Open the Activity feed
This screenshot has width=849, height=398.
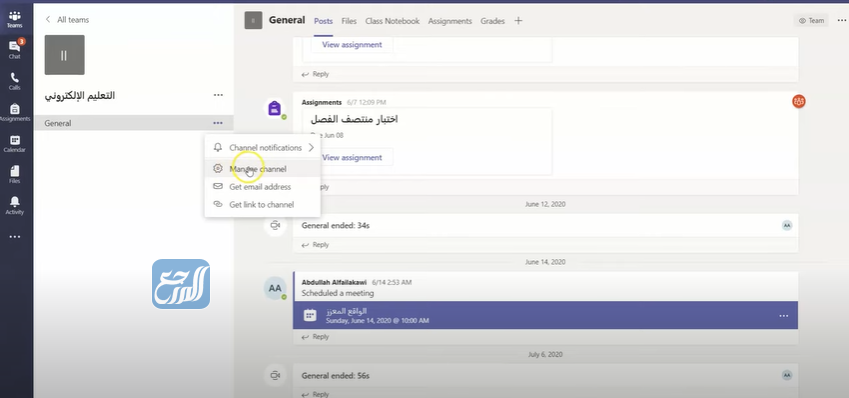coord(15,206)
